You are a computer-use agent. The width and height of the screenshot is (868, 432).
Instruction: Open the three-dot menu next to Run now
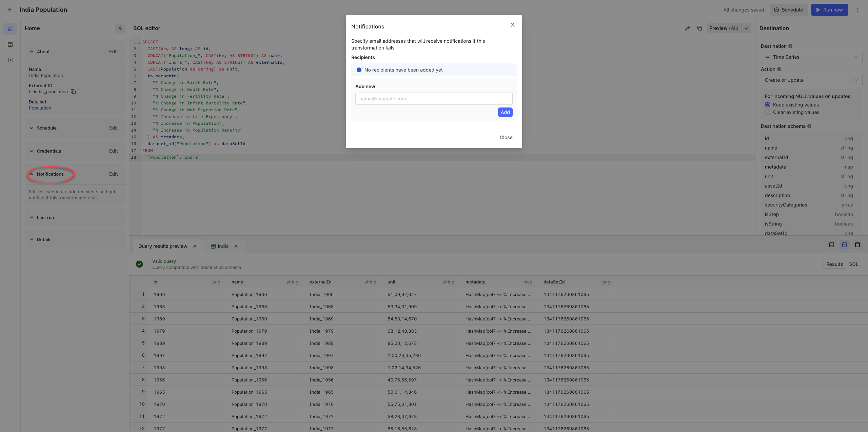(858, 9)
